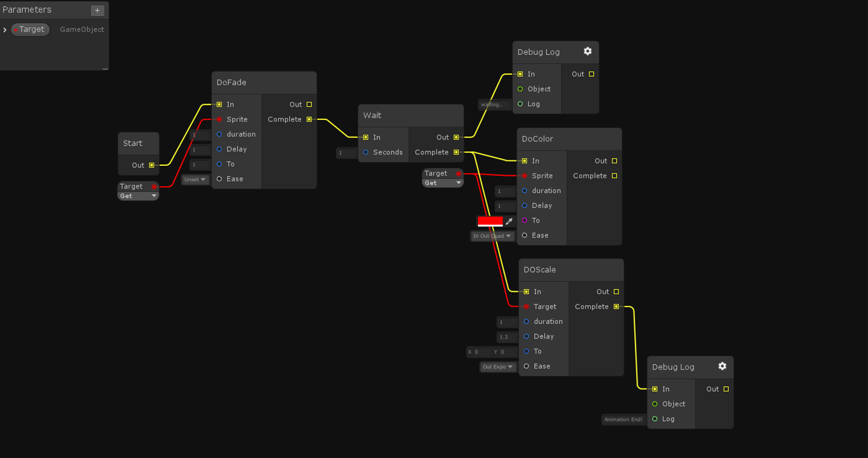This screenshot has width=868, height=458.
Task: Open DoFade Ease dropdown set to Unset
Action: point(195,180)
